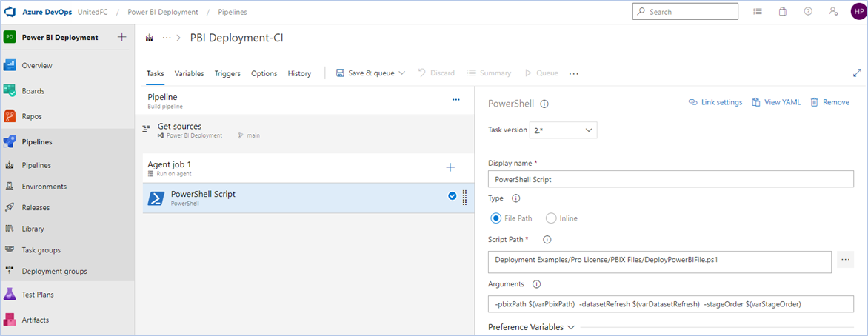Browse for script path with ellipsis button
868x336 pixels.
click(845, 259)
